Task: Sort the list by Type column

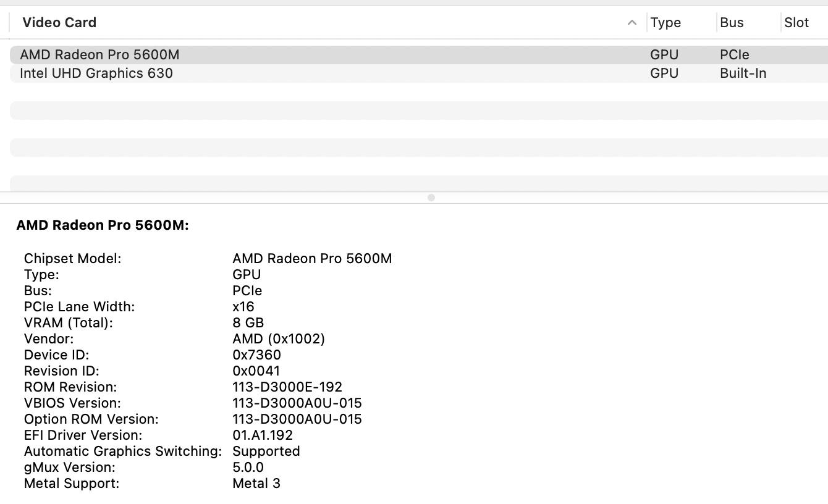Action: click(665, 23)
